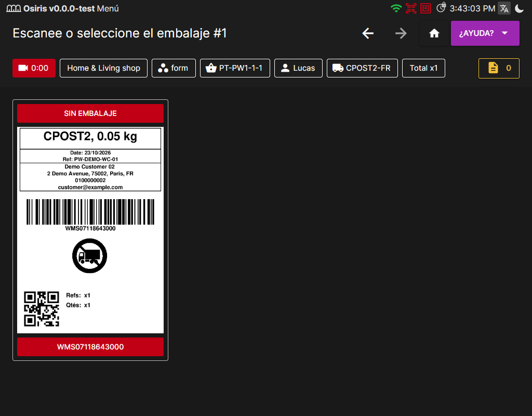Open documents counter button showing 0

click(499, 68)
